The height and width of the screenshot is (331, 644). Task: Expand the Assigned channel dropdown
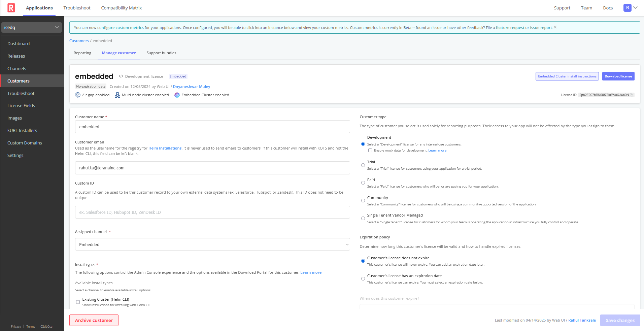[x=212, y=244]
